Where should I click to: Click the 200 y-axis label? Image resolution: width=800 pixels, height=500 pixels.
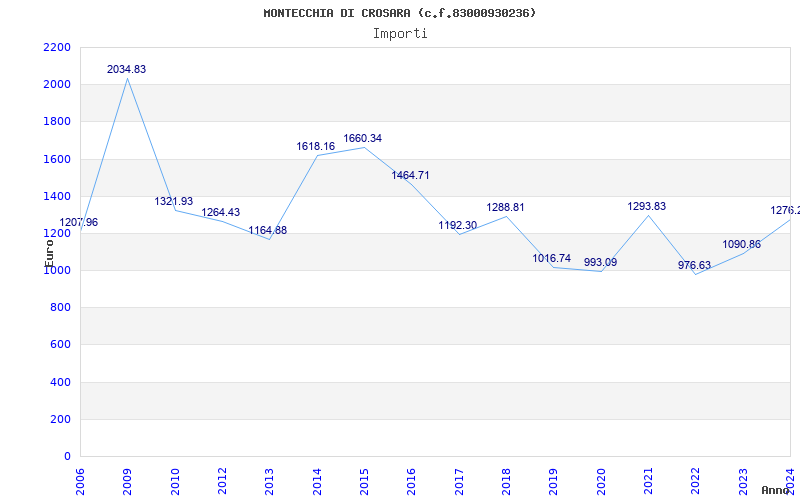point(60,419)
